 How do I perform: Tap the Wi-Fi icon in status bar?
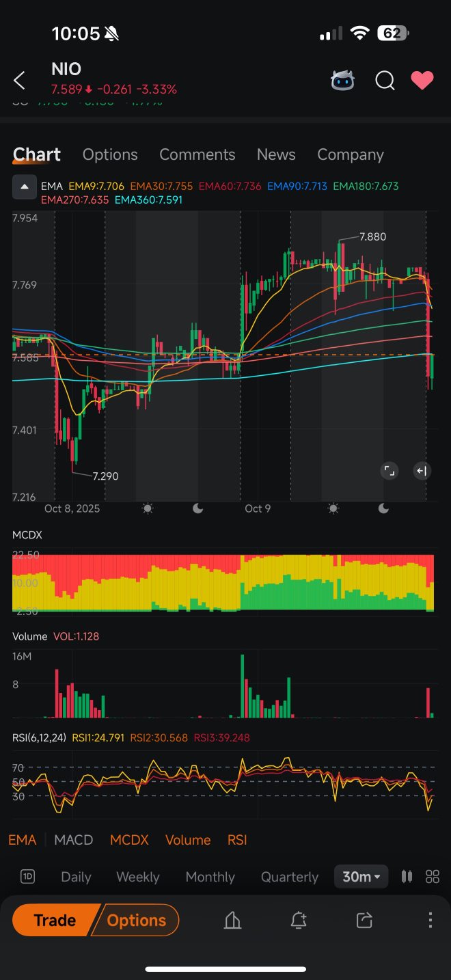coord(359,33)
